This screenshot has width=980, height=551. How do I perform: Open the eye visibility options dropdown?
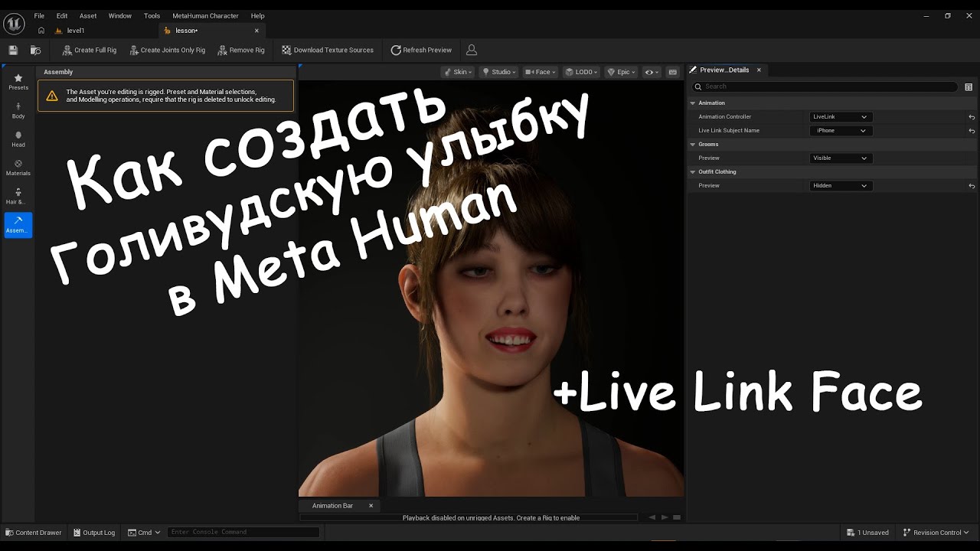click(652, 72)
